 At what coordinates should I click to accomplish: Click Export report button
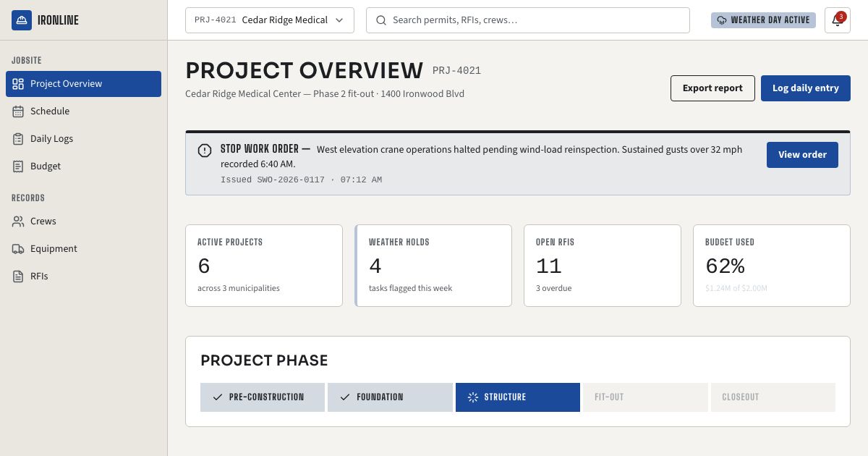click(712, 88)
